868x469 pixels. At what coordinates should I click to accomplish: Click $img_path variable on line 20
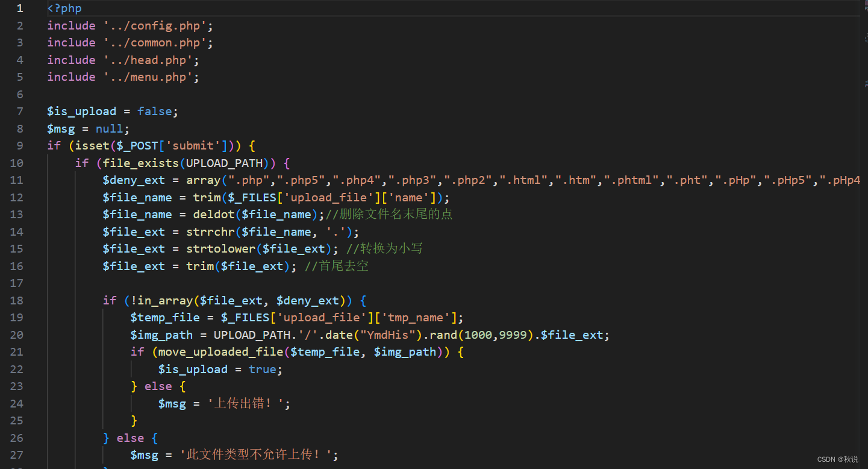(x=162, y=335)
